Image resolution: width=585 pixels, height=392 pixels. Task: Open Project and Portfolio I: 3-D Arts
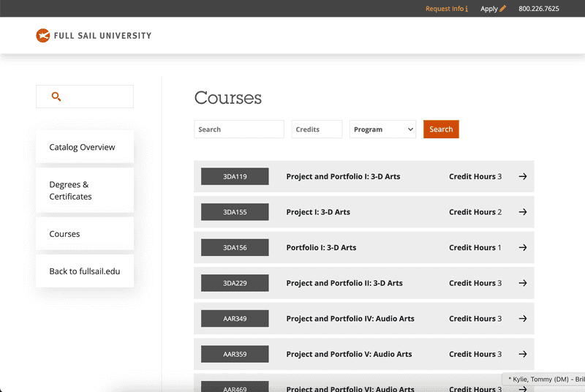coord(343,176)
